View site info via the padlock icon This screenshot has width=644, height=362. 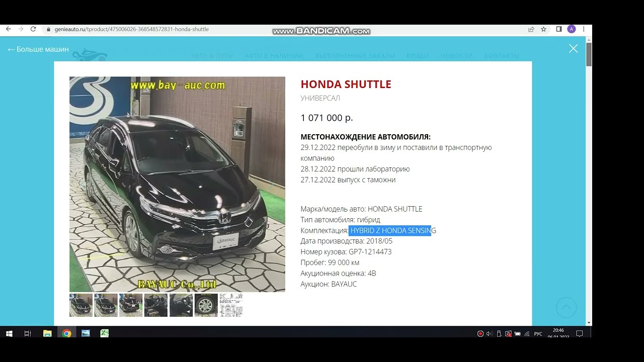[48, 29]
